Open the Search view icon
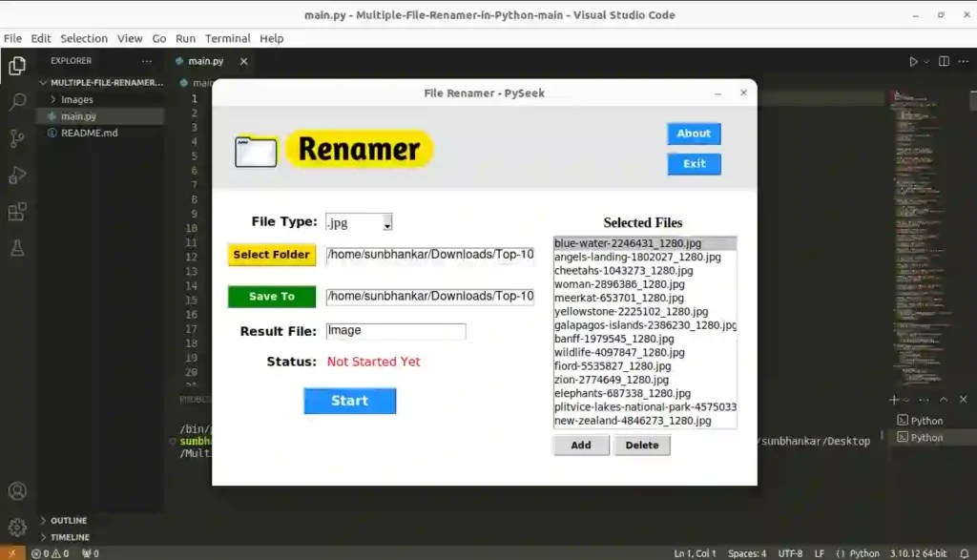 tap(16, 102)
